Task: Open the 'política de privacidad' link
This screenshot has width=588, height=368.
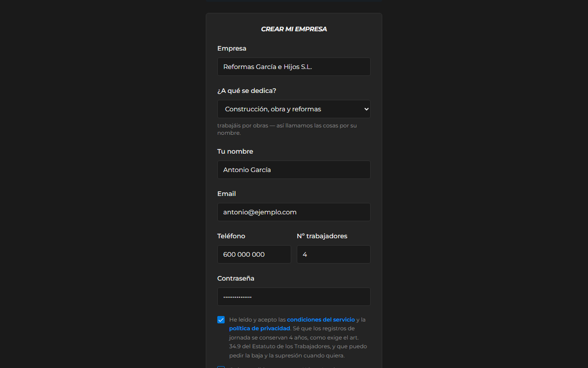Action: (x=260, y=328)
